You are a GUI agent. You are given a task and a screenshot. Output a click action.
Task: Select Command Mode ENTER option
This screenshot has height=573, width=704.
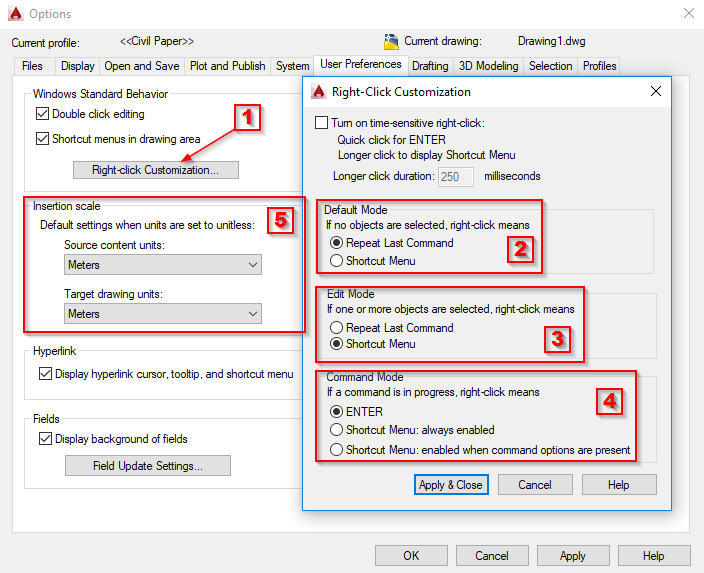point(336,411)
